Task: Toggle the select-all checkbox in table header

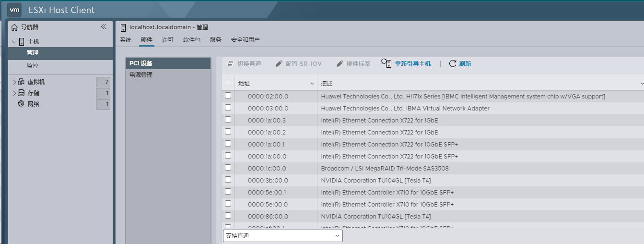Action: (228, 83)
